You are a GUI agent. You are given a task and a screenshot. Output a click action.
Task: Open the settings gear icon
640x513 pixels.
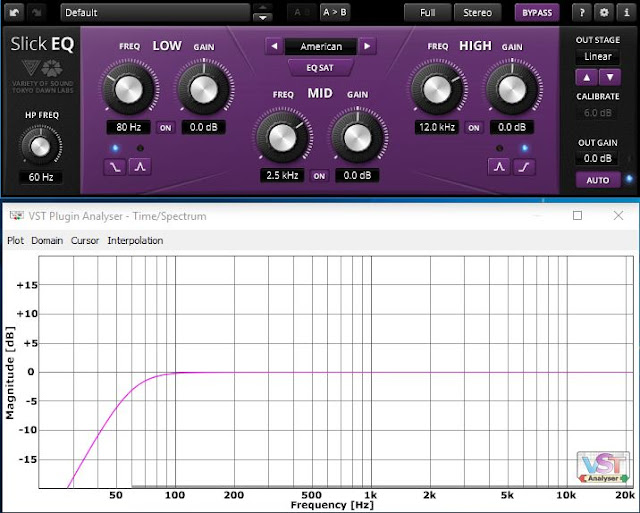coord(604,13)
